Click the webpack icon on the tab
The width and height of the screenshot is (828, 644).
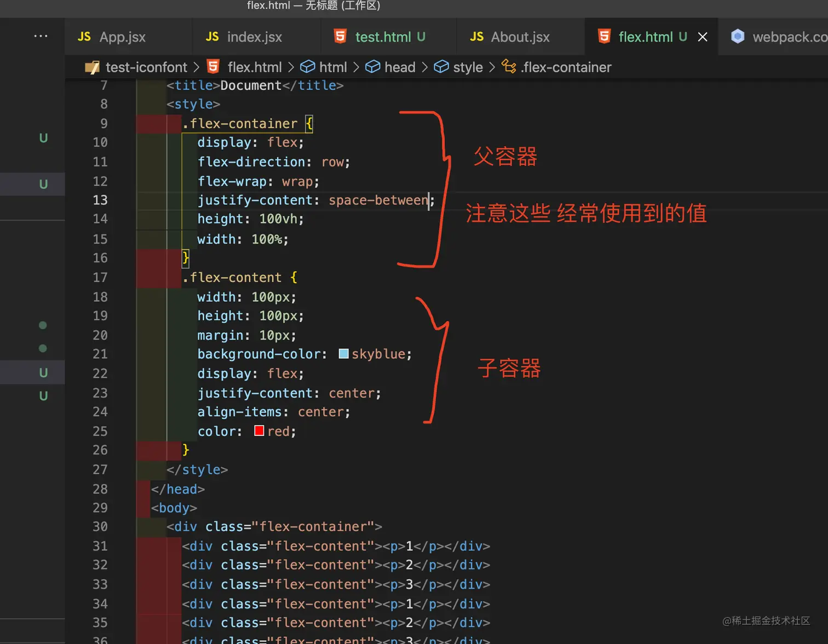point(738,36)
